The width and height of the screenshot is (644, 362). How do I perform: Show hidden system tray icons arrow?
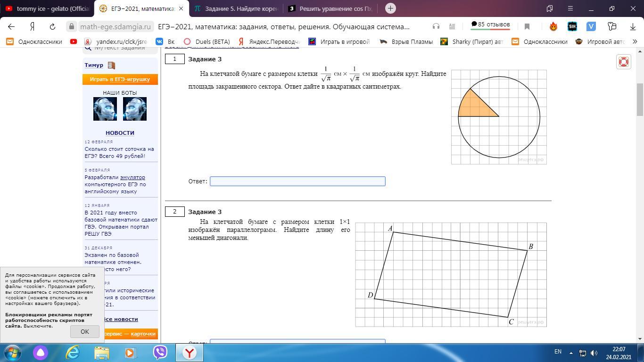click(x=571, y=352)
